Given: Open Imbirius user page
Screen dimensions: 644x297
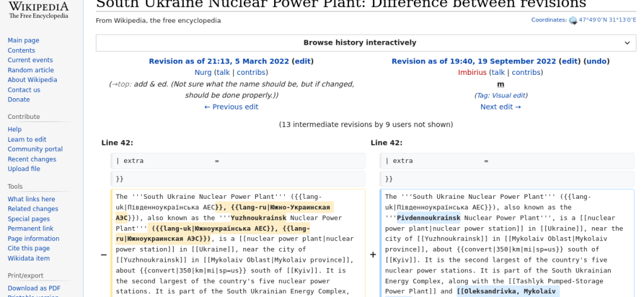Looking at the screenshot, I should tap(472, 72).
